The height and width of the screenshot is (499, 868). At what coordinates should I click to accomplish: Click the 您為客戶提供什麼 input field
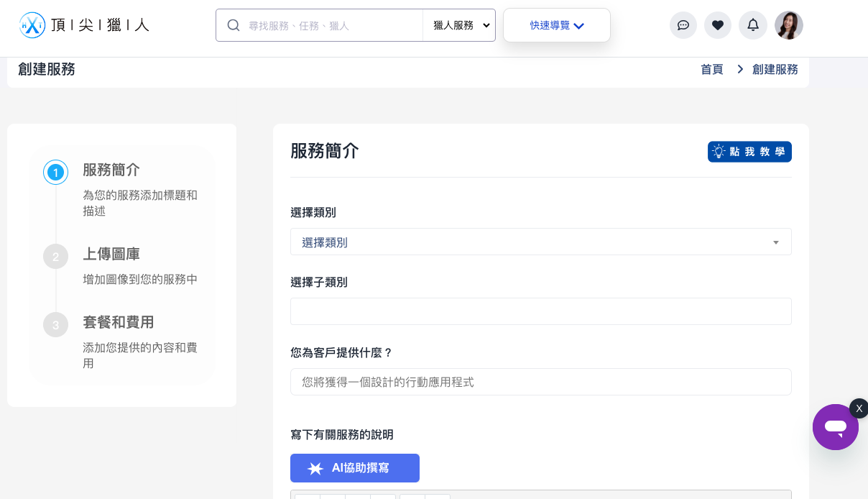(x=541, y=382)
